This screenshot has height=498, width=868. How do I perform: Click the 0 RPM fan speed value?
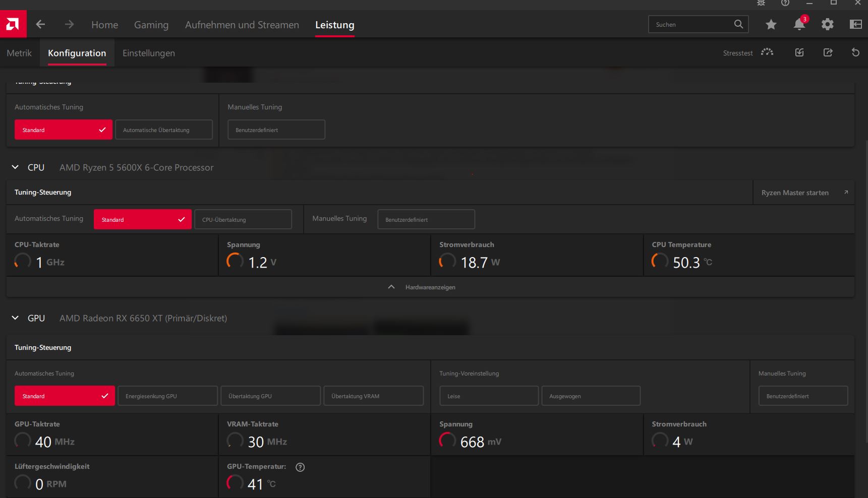[51, 484]
